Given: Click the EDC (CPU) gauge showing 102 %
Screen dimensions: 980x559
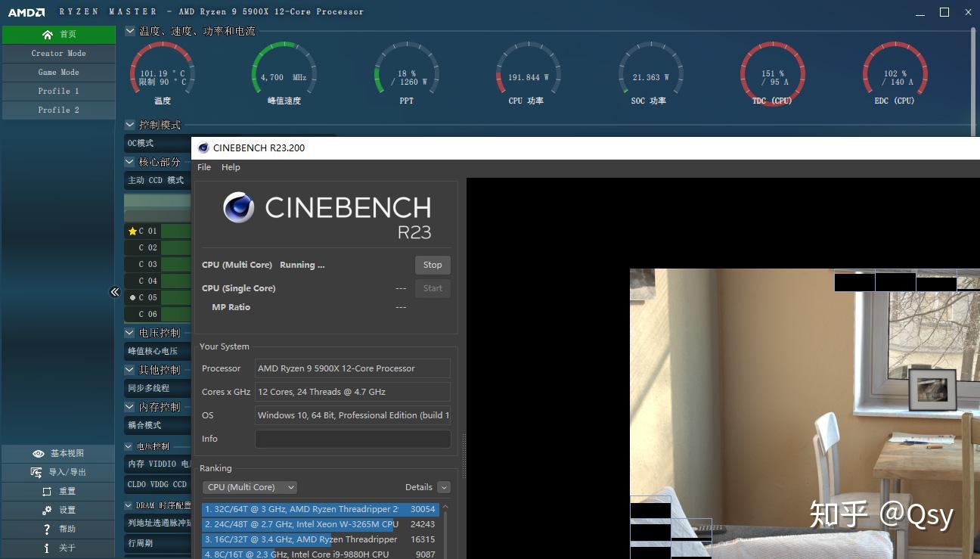Looking at the screenshot, I should pyautogui.click(x=895, y=73).
